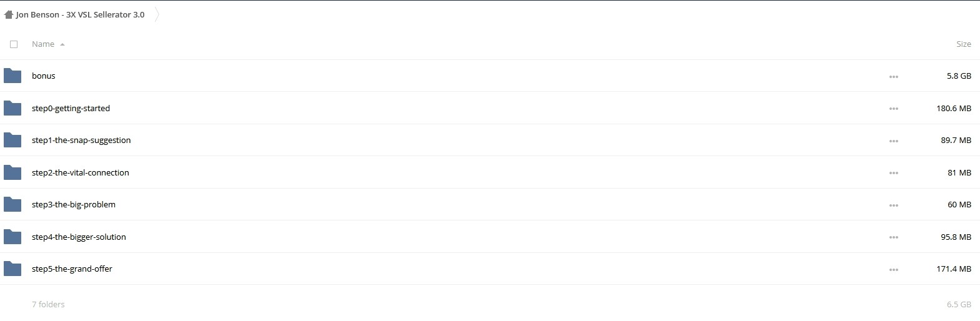Open the more-options dots for step5-the-grand-offer
This screenshot has height=321, width=980.
click(894, 270)
